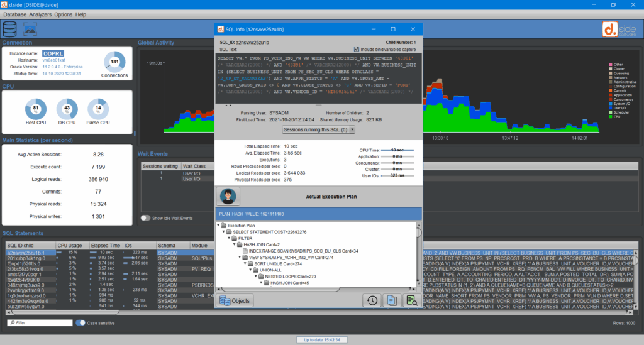Select SQL row 2t3bx58z31vdq.0
This screenshot has width=644, height=345.
click(110, 269)
